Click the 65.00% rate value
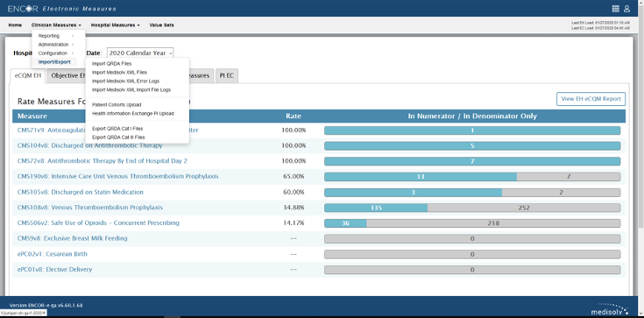 [x=294, y=177]
